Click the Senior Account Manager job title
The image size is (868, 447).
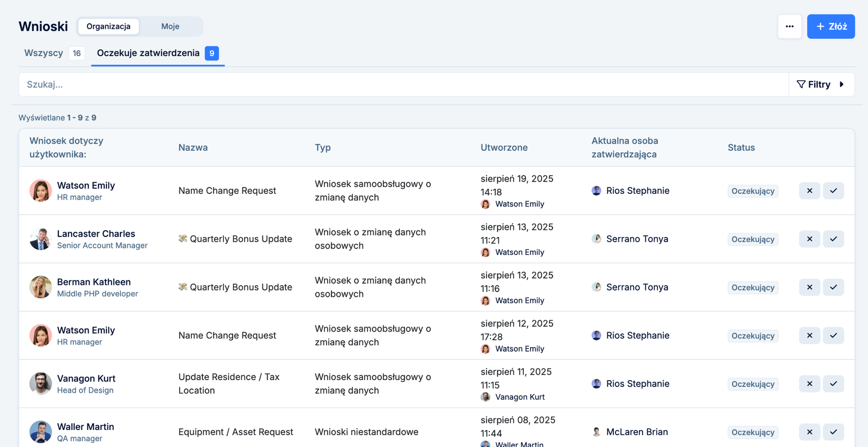point(102,245)
